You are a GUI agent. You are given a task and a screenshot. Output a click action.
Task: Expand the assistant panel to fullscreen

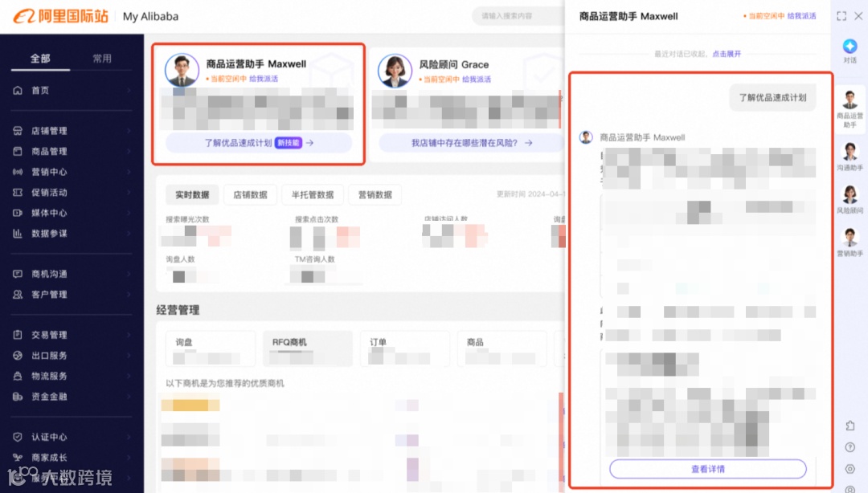841,16
